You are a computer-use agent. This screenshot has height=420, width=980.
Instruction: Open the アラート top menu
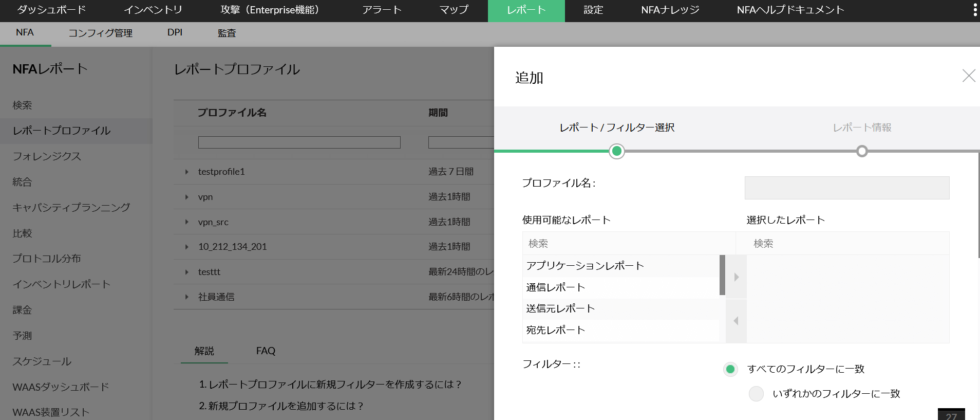pyautogui.click(x=382, y=10)
